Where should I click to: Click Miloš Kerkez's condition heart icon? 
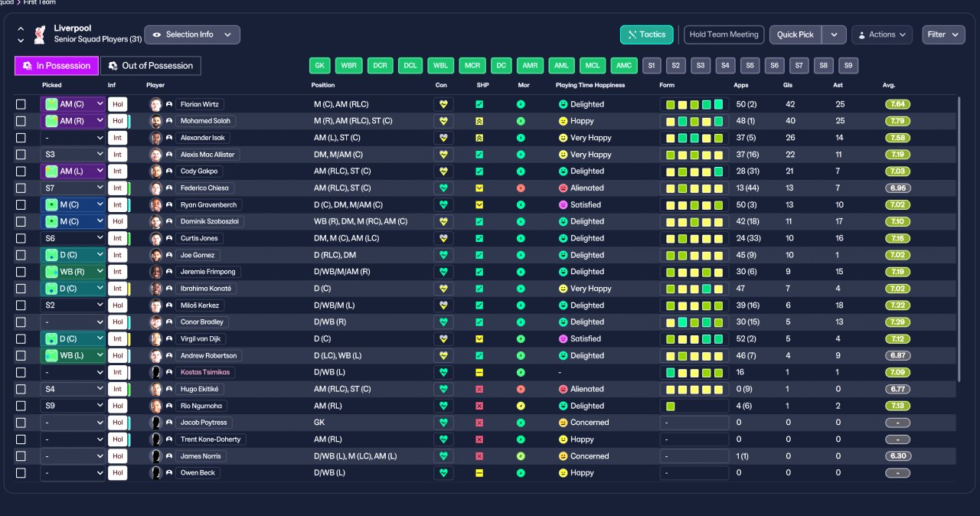point(443,305)
